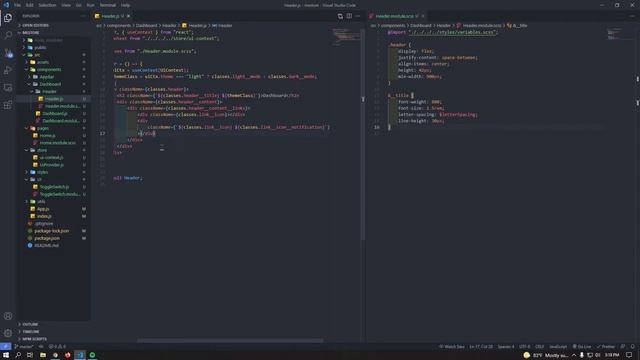
Task: Collapse the components folder
Action: point(49,69)
